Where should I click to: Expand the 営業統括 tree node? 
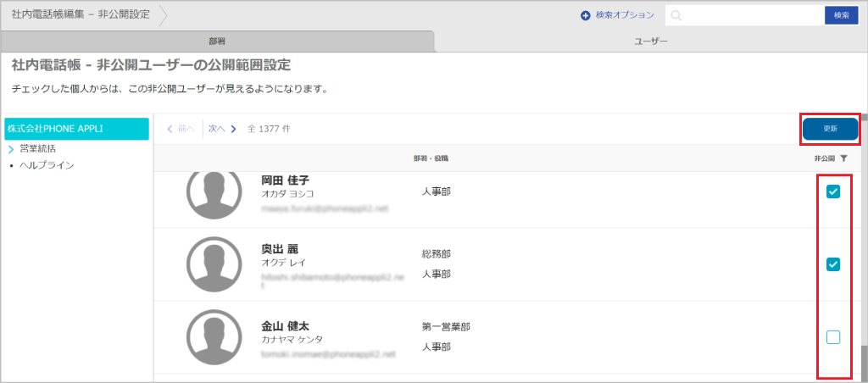(x=11, y=149)
